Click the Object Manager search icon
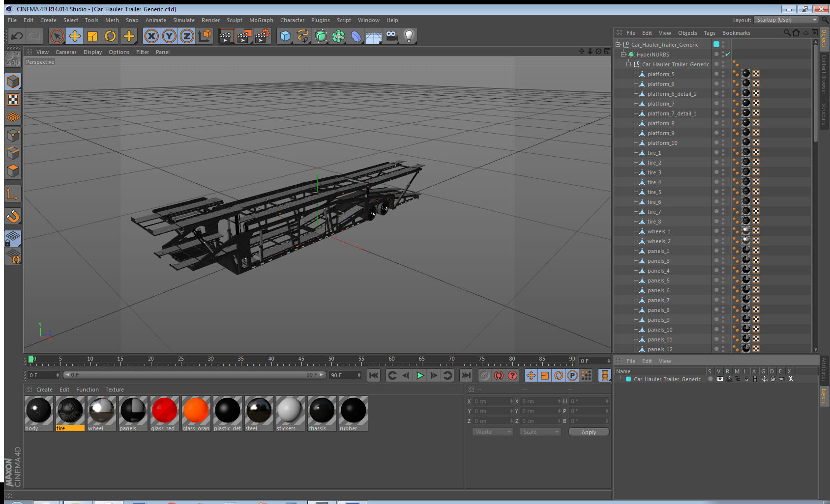 coord(787,33)
